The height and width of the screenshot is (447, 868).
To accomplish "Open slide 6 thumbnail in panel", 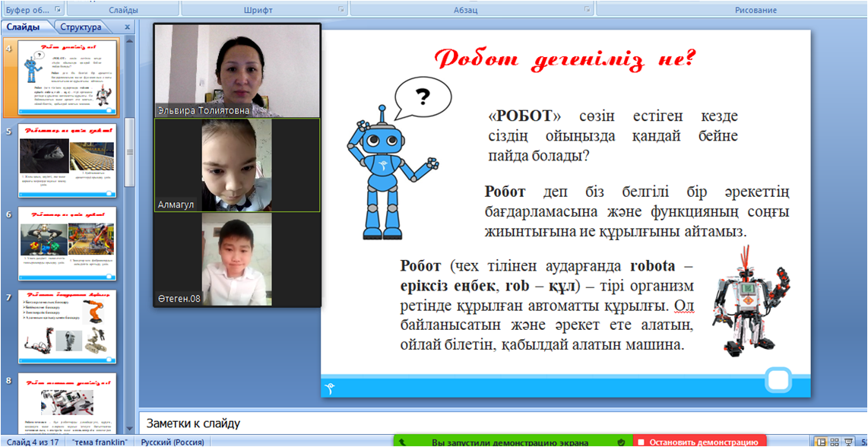I will pyautogui.click(x=67, y=243).
